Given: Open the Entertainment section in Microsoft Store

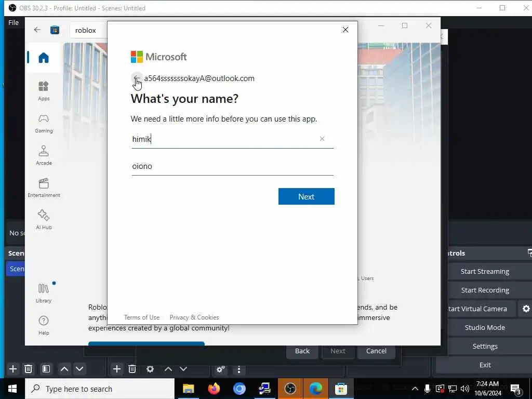Looking at the screenshot, I should (44, 188).
